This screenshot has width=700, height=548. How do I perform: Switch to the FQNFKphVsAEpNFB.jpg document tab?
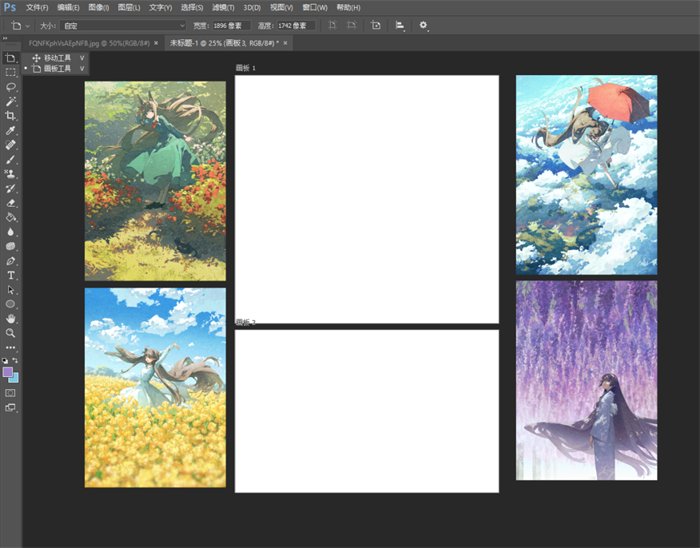coord(90,44)
